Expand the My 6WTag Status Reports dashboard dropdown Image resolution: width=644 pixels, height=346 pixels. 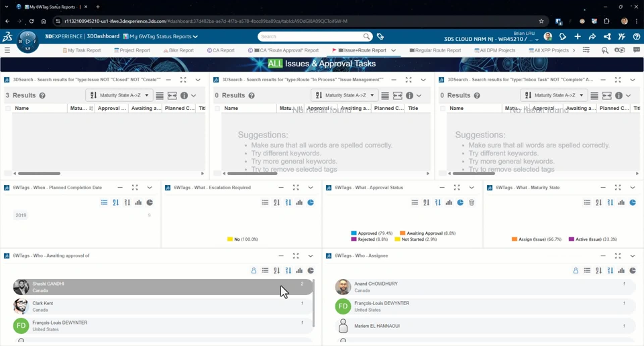[x=195, y=36]
